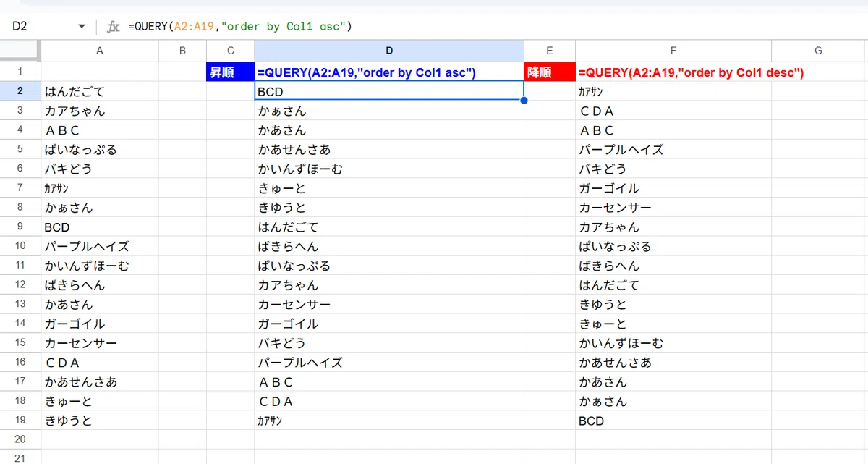This screenshot has height=464, width=868.
Task: Select ＣＤＡ in column A
Action: (100, 363)
